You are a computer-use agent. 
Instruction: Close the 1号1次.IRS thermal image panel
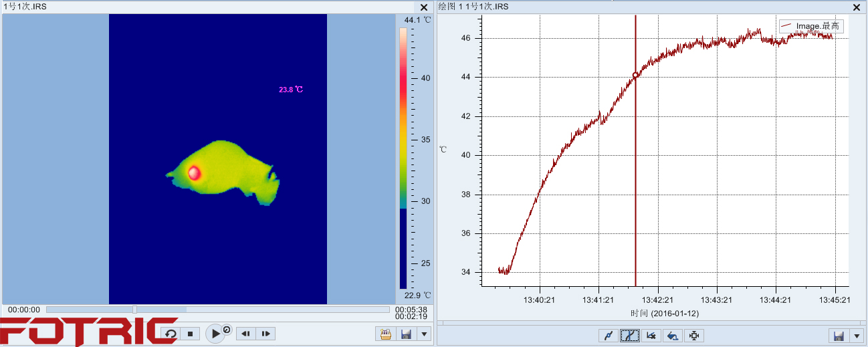click(x=424, y=7)
